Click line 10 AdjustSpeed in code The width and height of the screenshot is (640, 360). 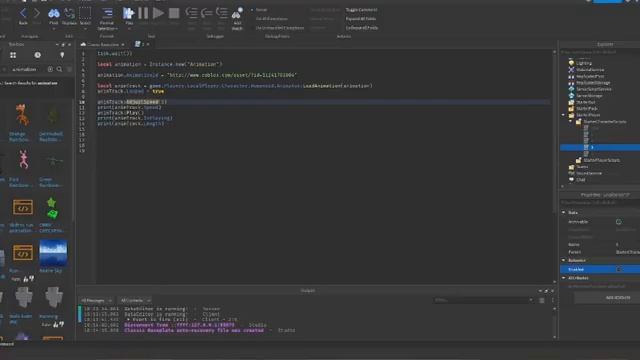142,102
